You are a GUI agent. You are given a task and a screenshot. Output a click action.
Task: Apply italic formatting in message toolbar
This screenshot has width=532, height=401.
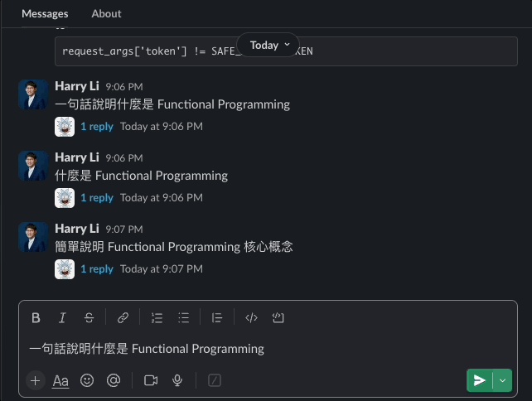pos(62,317)
